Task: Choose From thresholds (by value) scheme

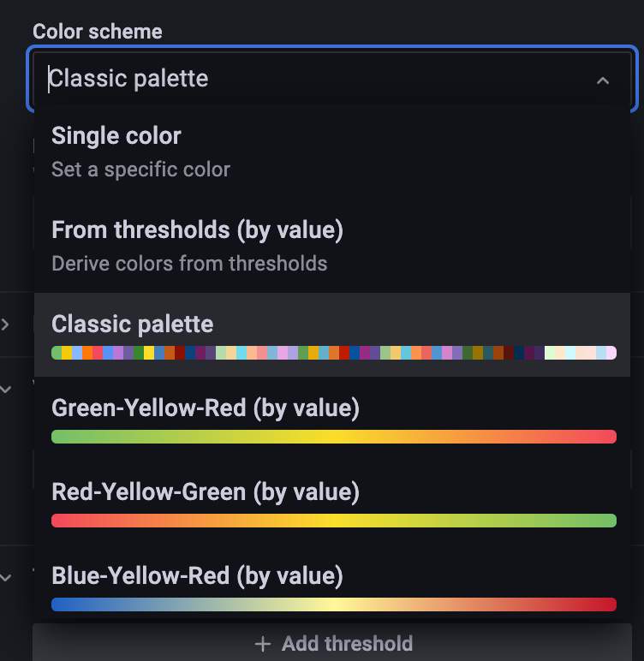Action: point(332,246)
